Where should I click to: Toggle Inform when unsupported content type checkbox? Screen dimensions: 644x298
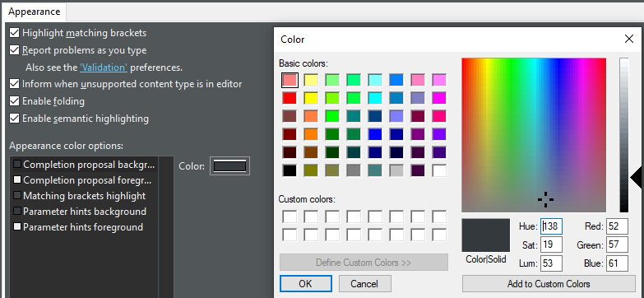(14, 84)
